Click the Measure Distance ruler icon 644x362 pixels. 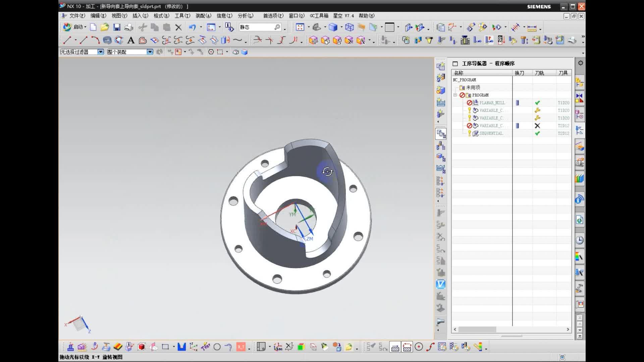pos(532,27)
